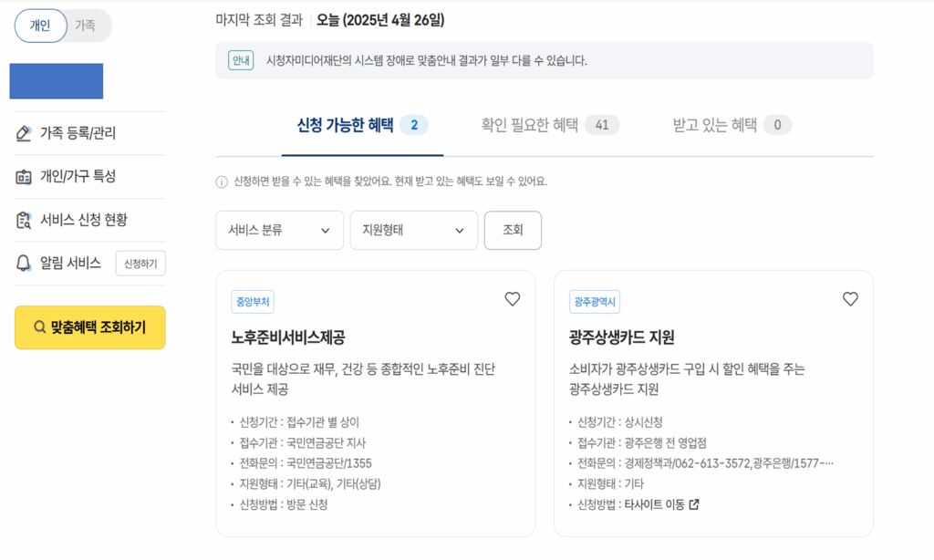Click the 조회 button
The width and height of the screenshot is (934, 560).
coord(513,230)
